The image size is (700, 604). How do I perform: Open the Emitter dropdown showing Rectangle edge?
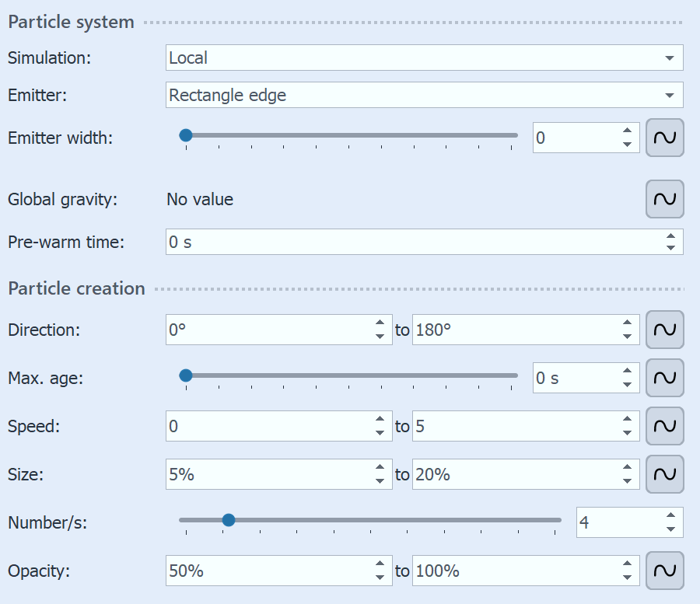[x=424, y=95]
